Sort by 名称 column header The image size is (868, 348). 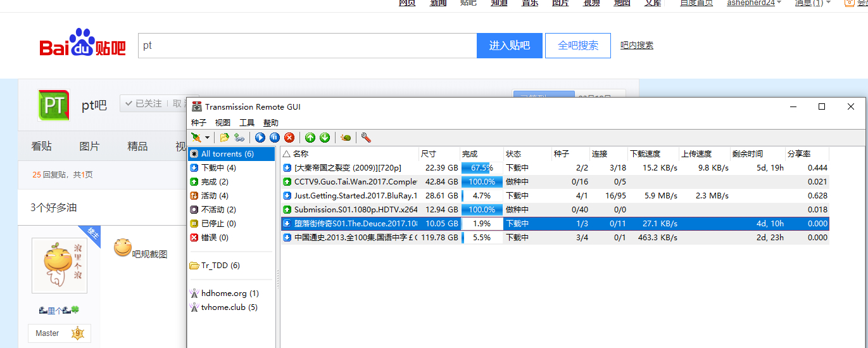(349, 153)
